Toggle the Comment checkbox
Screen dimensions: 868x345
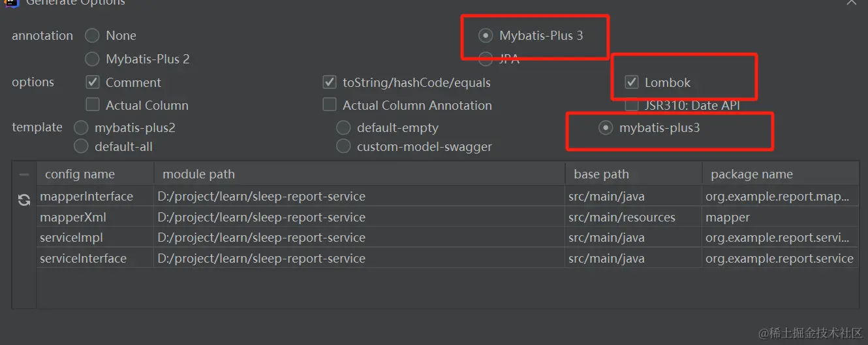[93, 82]
